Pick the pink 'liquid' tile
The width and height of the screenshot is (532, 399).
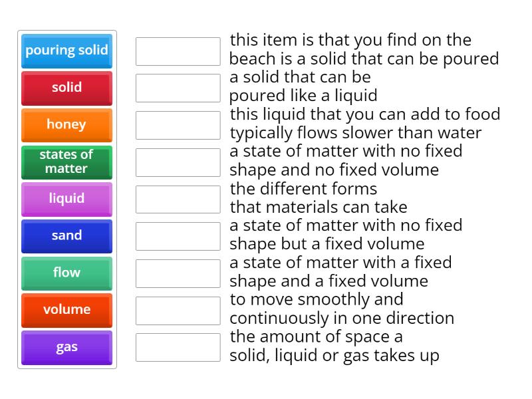[66, 199]
